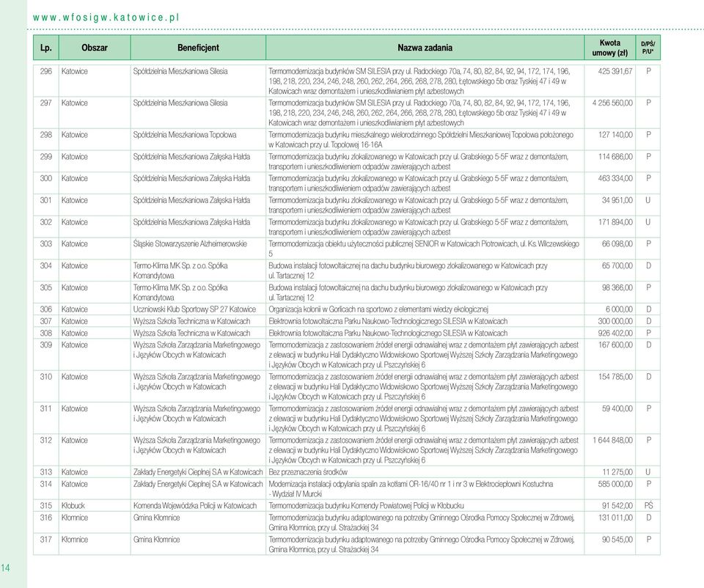Click the amount 98 366,00
Screen dimensions: 704x588
click(x=617, y=288)
